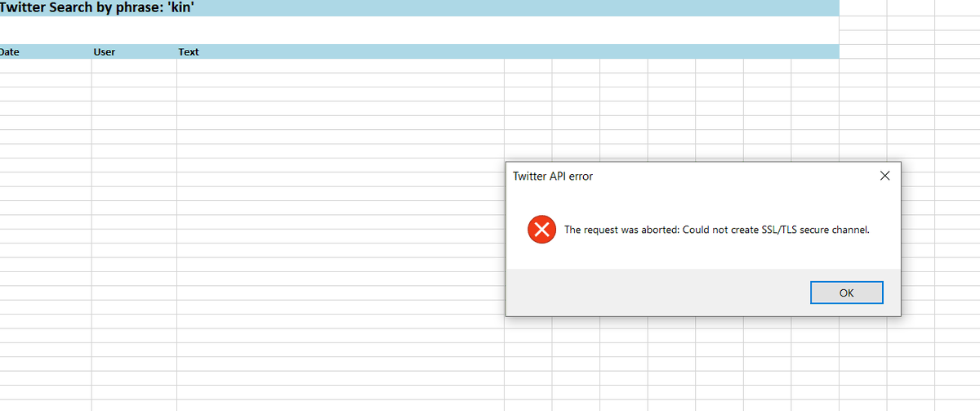Select the 'Date' column header cell
This screenshot has height=411, width=980.
point(46,51)
